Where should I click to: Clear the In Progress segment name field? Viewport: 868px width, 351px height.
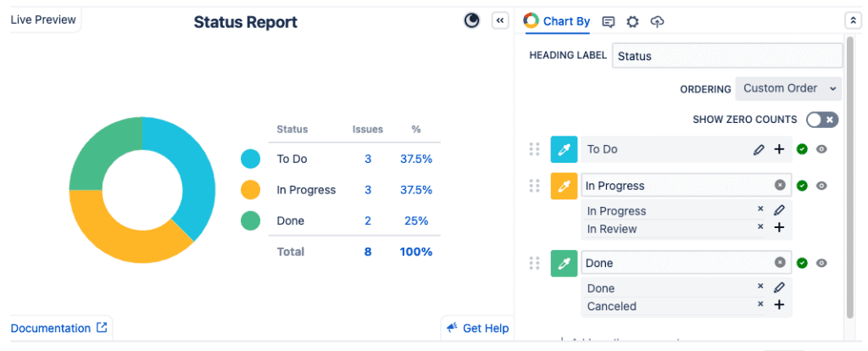click(x=779, y=186)
